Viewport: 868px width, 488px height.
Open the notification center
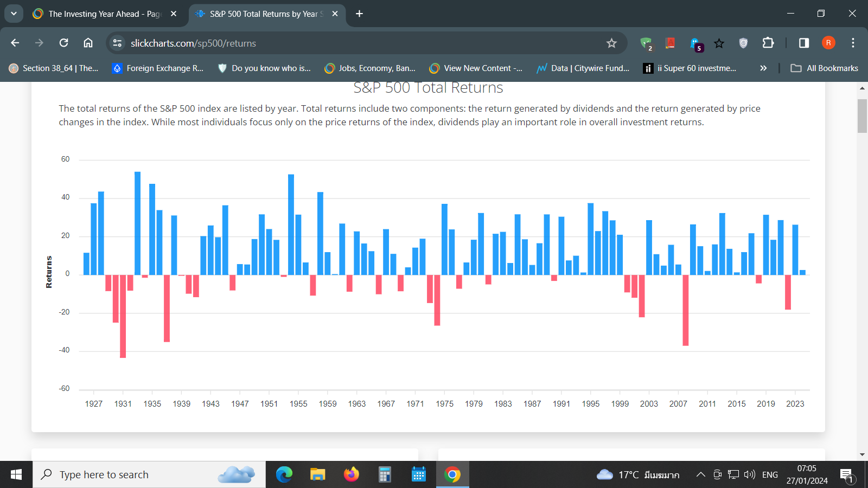point(847,476)
